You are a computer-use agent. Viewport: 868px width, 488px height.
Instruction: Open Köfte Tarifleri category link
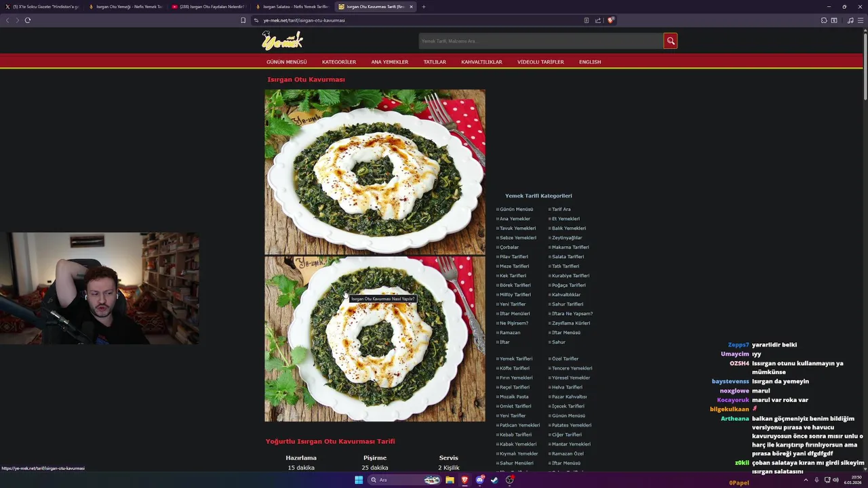click(515, 368)
